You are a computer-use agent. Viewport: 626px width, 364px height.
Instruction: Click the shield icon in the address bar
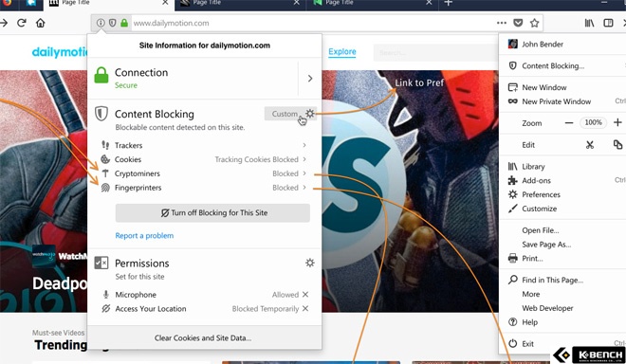[113, 23]
